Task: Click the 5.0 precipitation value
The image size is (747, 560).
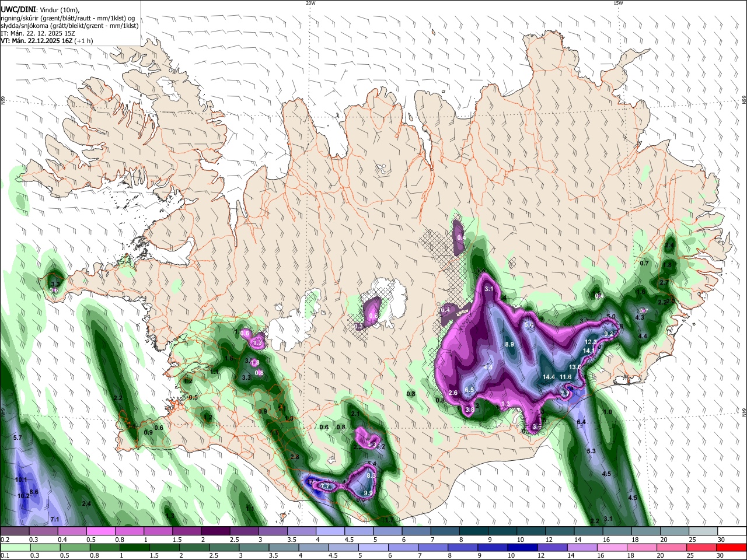Action: coord(611,316)
